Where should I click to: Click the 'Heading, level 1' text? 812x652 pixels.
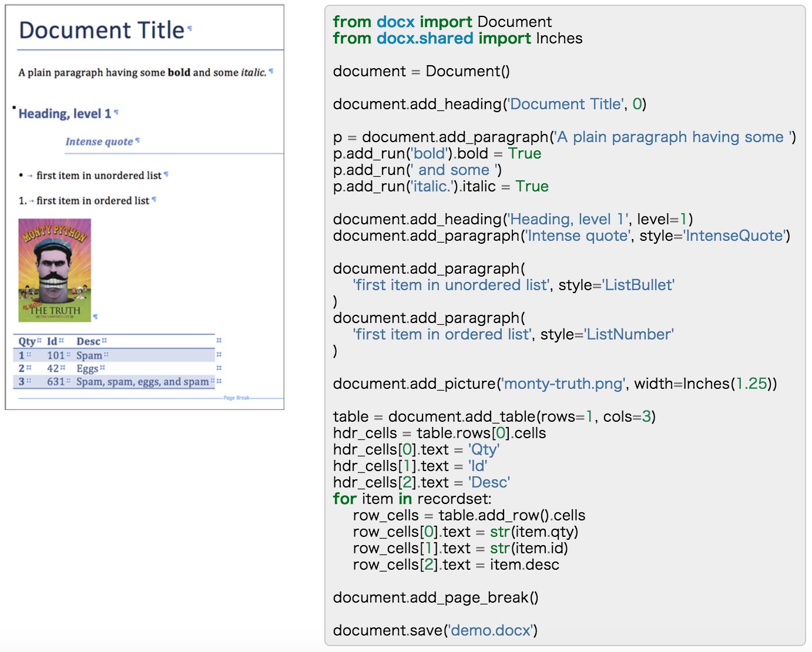65,113
